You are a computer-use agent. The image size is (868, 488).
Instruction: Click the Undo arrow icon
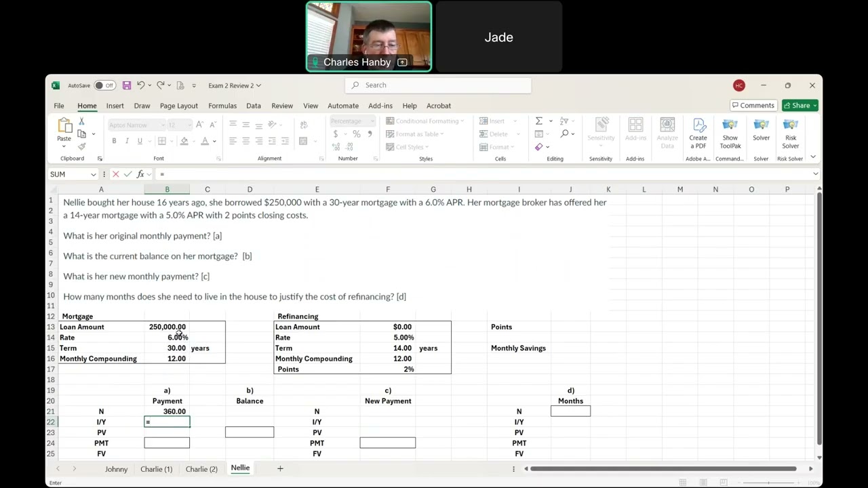coord(140,85)
